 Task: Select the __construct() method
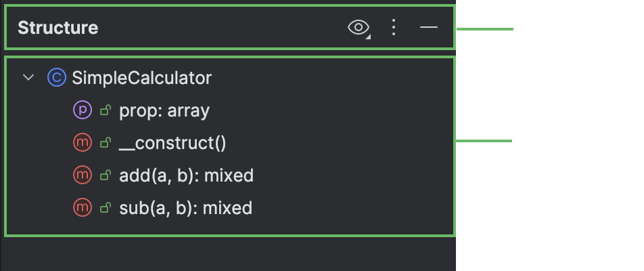(172, 142)
